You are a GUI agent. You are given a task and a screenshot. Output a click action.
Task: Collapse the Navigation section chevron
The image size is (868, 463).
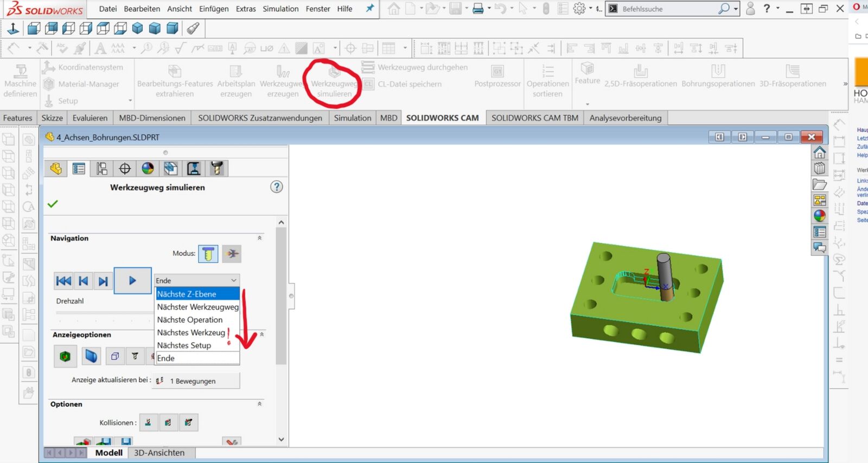[259, 238]
